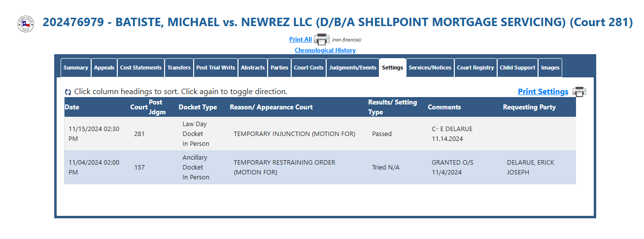Open the Print All link

pyautogui.click(x=301, y=39)
